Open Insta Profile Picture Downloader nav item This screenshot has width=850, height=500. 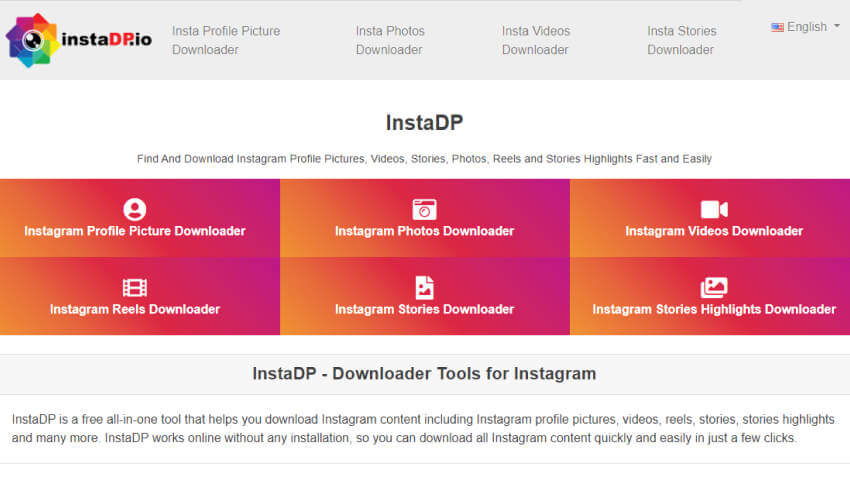click(x=226, y=40)
